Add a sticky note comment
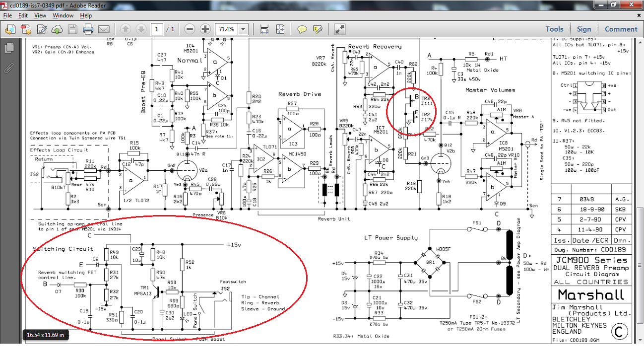Image resolution: width=644 pixels, height=362 pixels. point(302,29)
